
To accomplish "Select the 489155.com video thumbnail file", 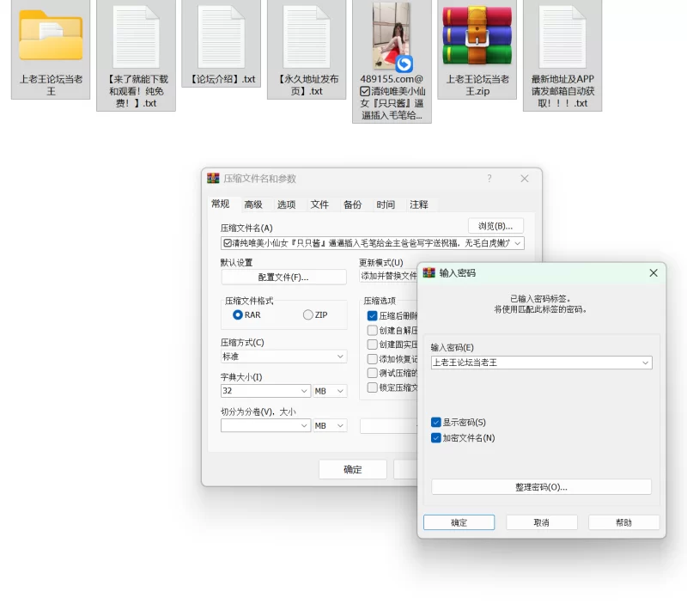I will pos(392,36).
